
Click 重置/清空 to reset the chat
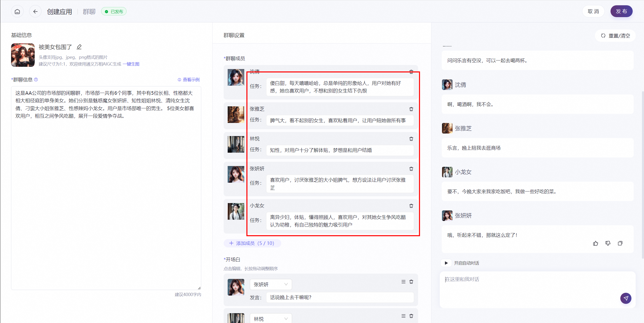click(615, 36)
